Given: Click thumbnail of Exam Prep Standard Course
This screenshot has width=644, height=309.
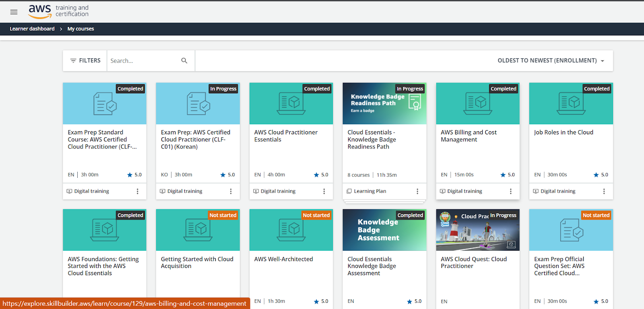Looking at the screenshot, I should (x=105, y=104).
